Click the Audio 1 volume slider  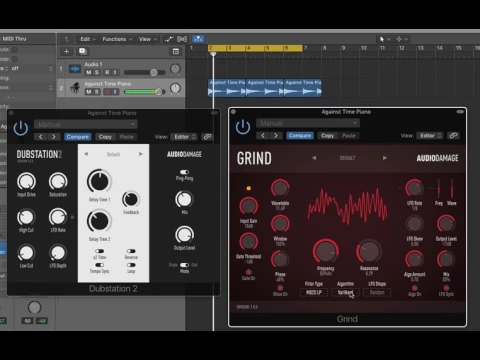[145, 72]
